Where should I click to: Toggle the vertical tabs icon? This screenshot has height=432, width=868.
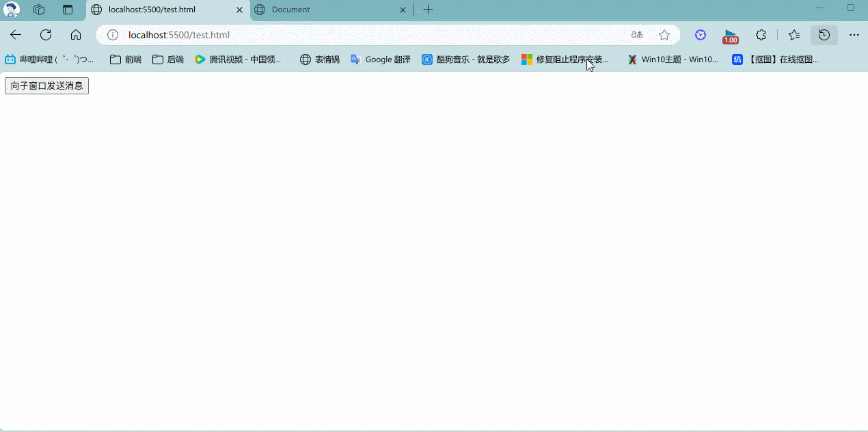pyautogui.click(x=68, y=10)
